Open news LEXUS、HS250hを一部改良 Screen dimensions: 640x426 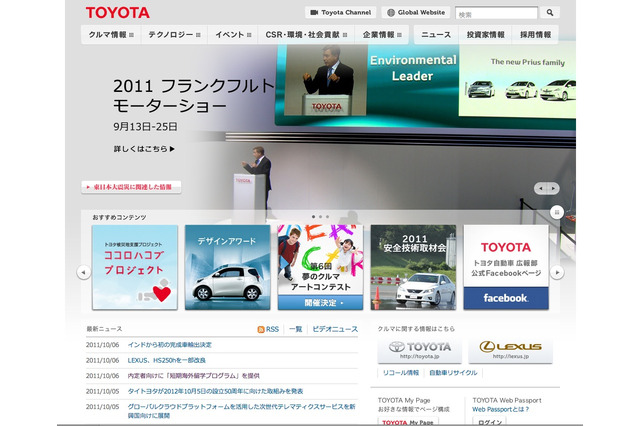[x=167, y=360]
